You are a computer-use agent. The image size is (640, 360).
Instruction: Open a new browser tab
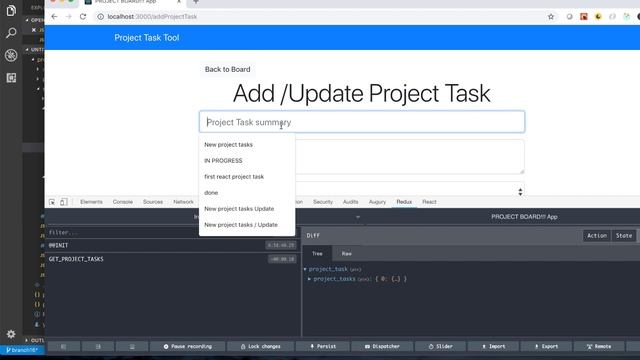(x=196, y=2)
